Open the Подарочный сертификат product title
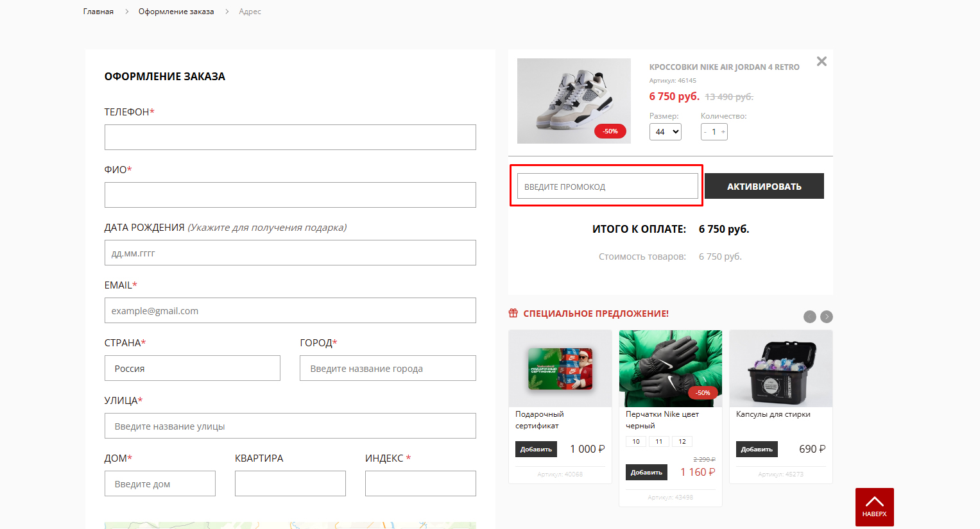Screen dimensions: 980x529 [x=540, y=420]
